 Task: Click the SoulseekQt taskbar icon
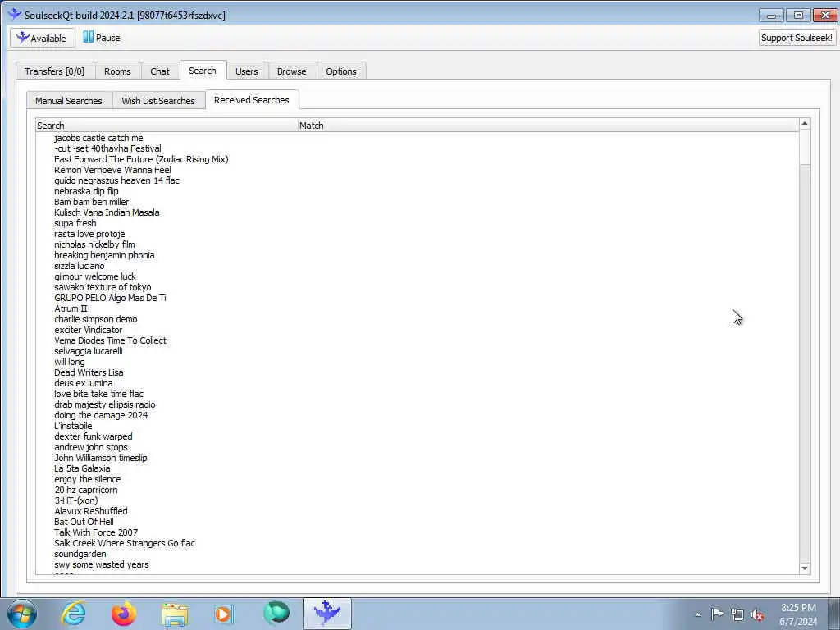(327, 614)
